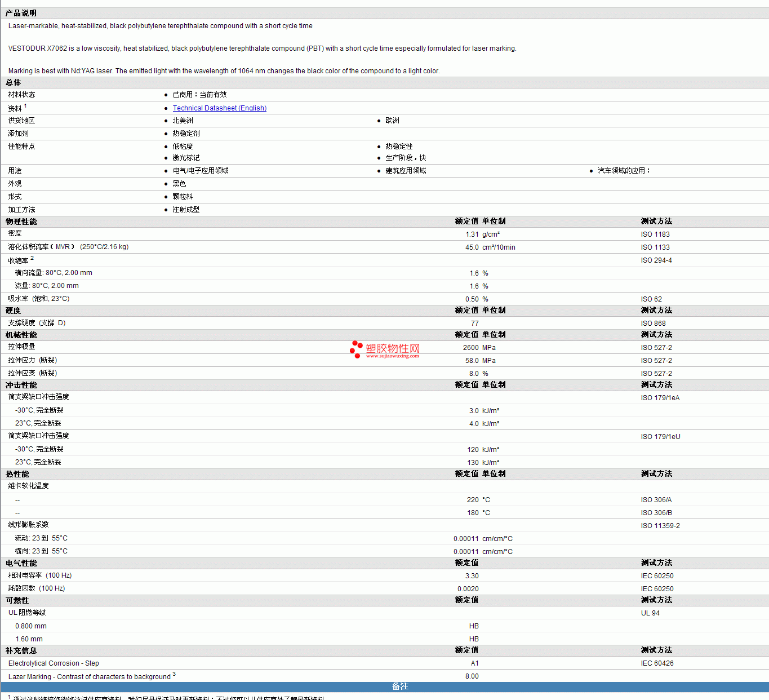Select the 'UL 94' test method
The image size is (769, 700).
[x=650, y=613]
